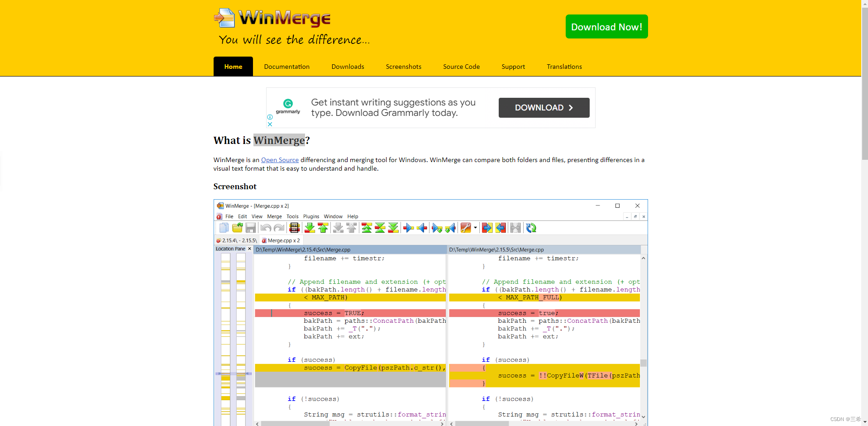Open the Support navigation tab

(513, 67)
